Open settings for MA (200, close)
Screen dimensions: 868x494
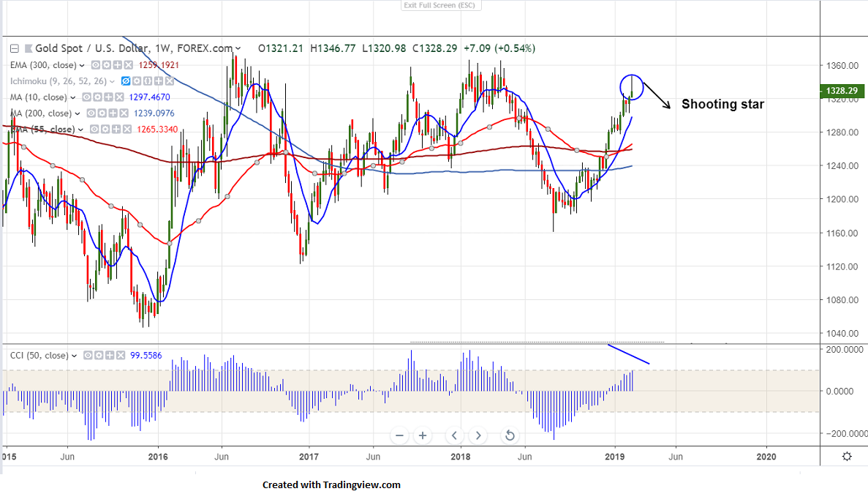[x=102, y=113]
